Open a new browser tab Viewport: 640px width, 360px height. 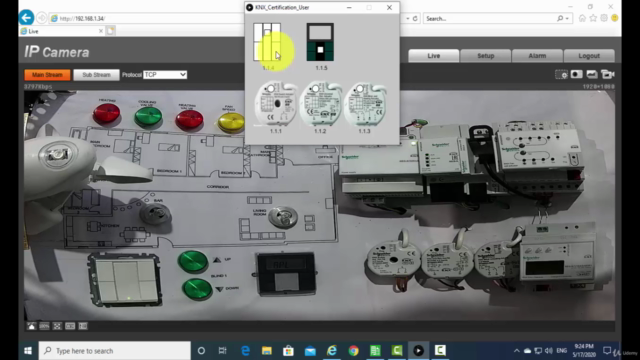click(x=110, y=31)
